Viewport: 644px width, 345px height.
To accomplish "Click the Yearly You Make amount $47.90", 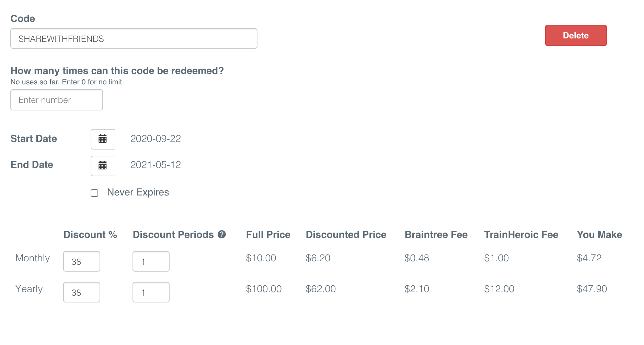I will pos(592,289).
